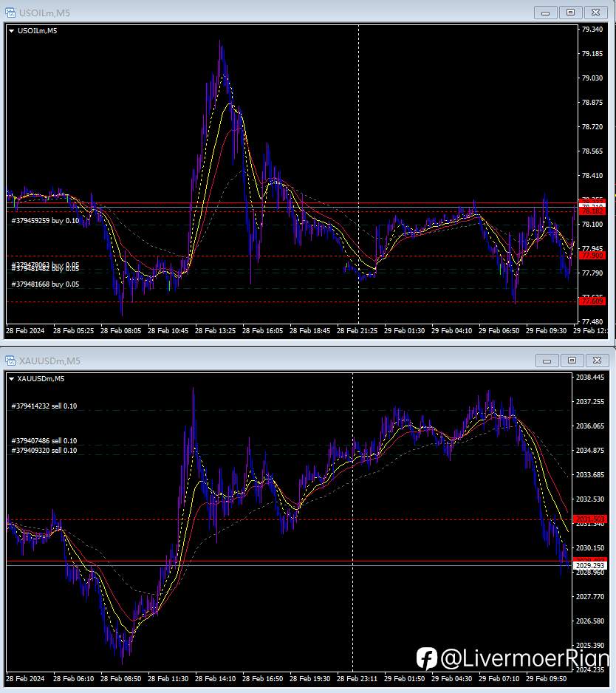
Task: Click price scale value 2033.685
Action: click(590, 474)
